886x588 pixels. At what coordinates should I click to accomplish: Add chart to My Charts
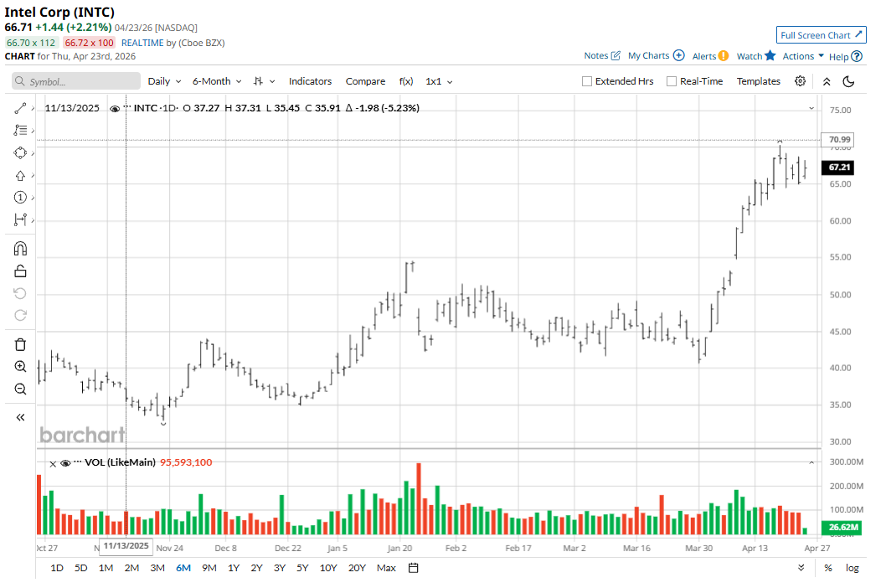tap(679, 55)
